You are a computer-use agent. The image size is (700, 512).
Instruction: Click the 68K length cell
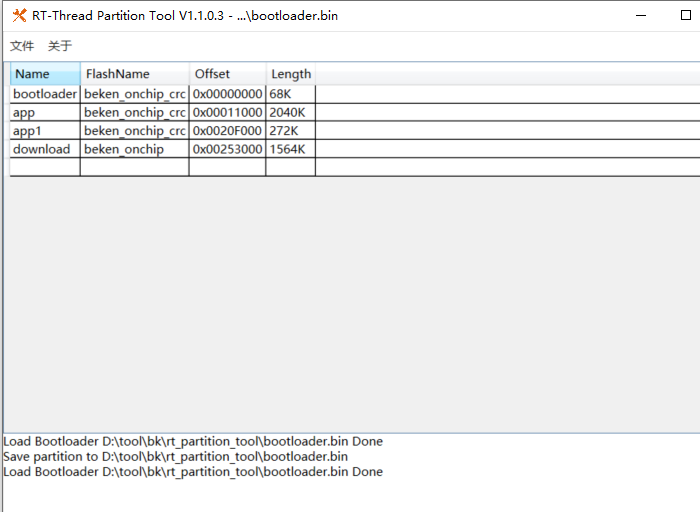(291, 94)
